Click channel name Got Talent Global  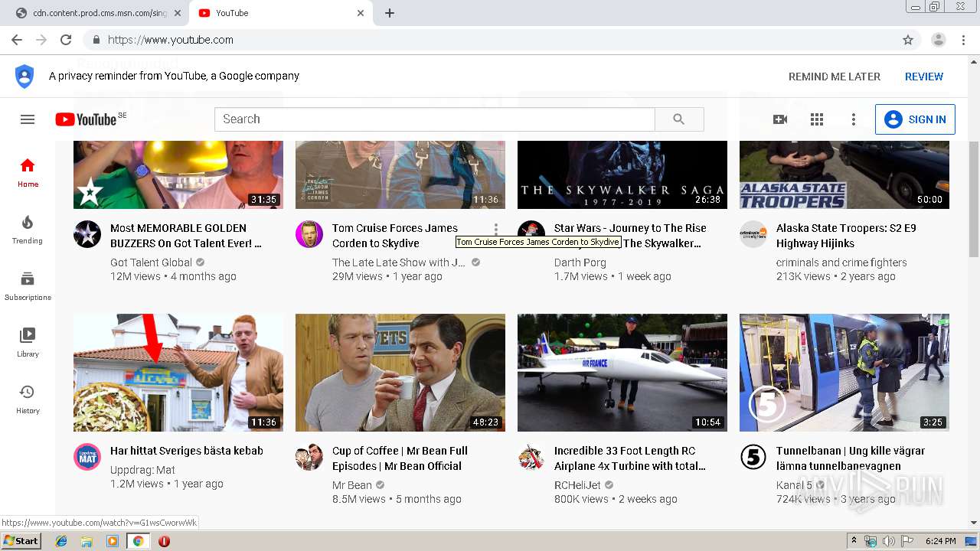[x=151, y=262]
